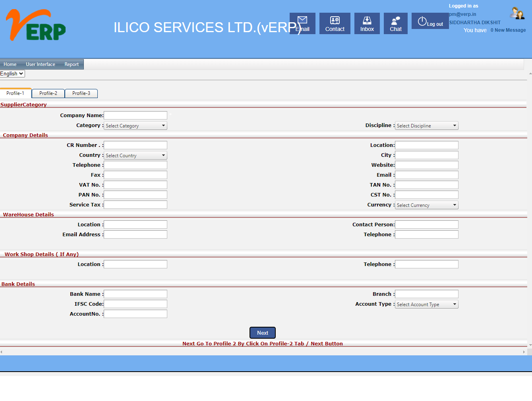This screenshot has width=532, height=401.
Task: Click the SIDDHARTHA DIKSHIT name text
Action: click(475, 23)
